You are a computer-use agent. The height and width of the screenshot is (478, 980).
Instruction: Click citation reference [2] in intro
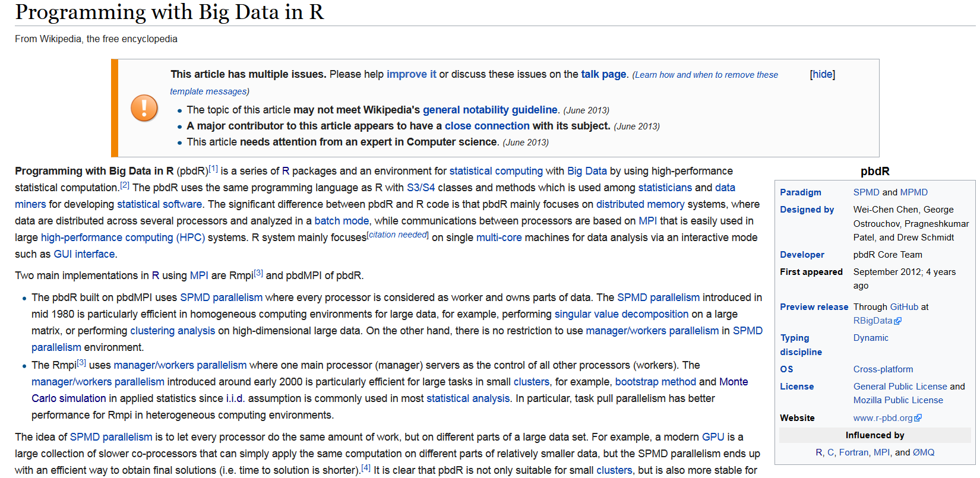[x=125, y=185]
